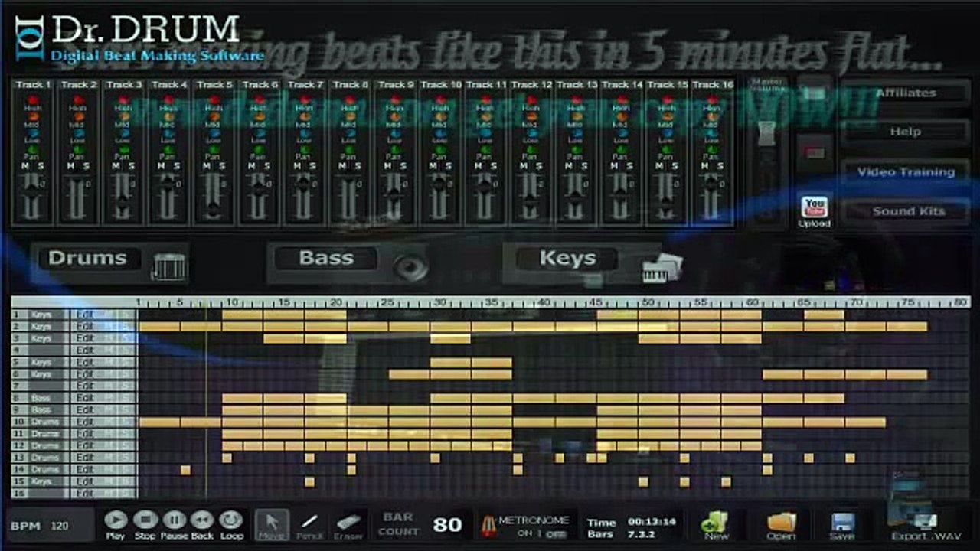
Task: Turn the metronome OFF
Action: click(x=557, y=533)
